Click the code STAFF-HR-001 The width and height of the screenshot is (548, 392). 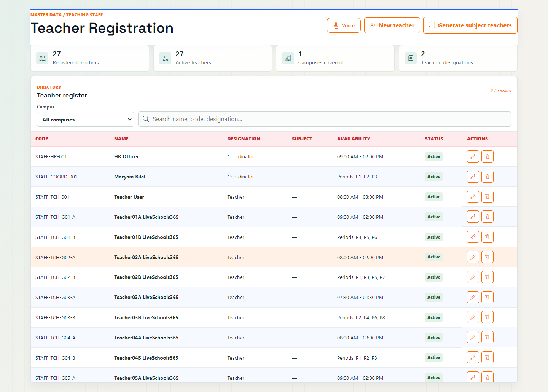tap(51, 156)
